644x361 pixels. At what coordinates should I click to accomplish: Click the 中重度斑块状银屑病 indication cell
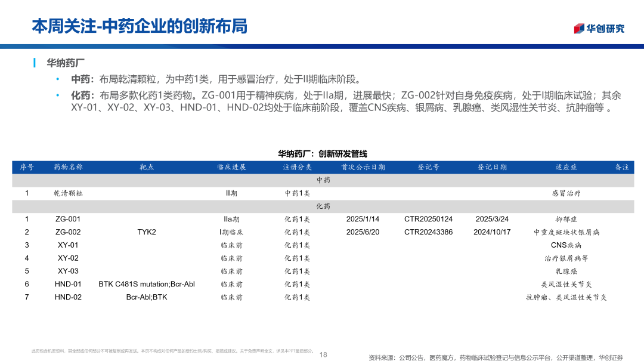coord(566,232)
